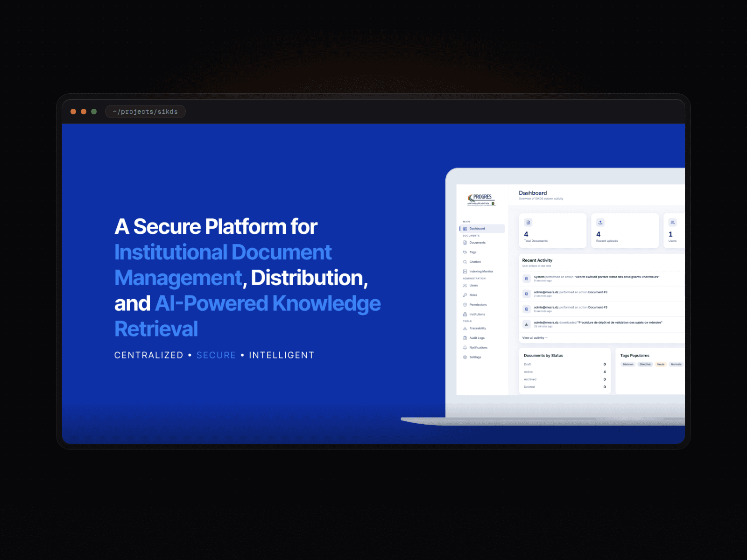This screenshot has height=560, width=747.
Task: Click the document icon beside the System activity entry
Action: [x=527, y=279]
